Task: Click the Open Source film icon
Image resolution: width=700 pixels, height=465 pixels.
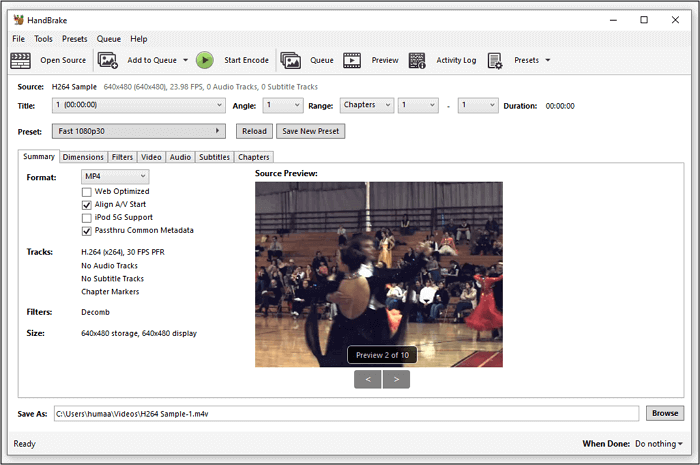Action: [x=21, y=60]
